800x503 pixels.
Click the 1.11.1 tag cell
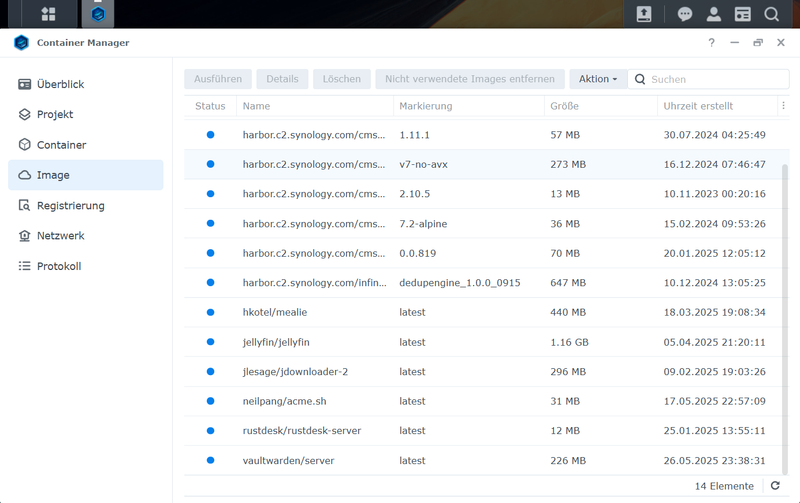point(414,135)
